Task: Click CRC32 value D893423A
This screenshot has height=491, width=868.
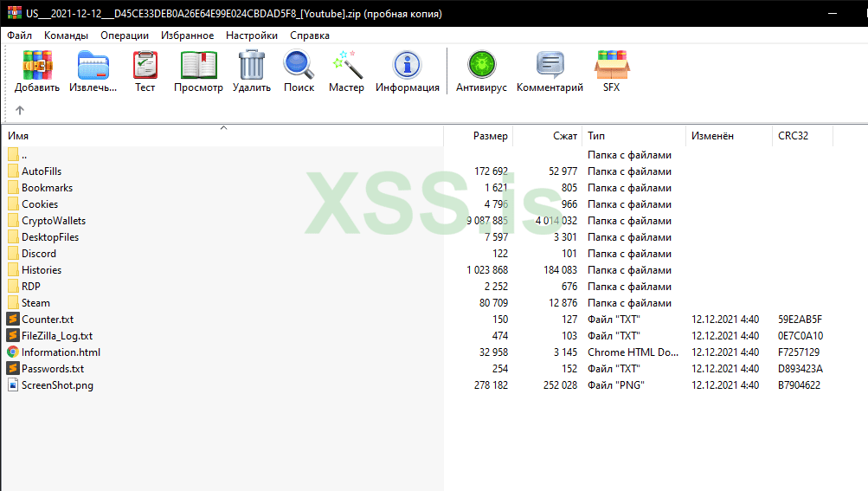Action: click(x=800, y=369)
